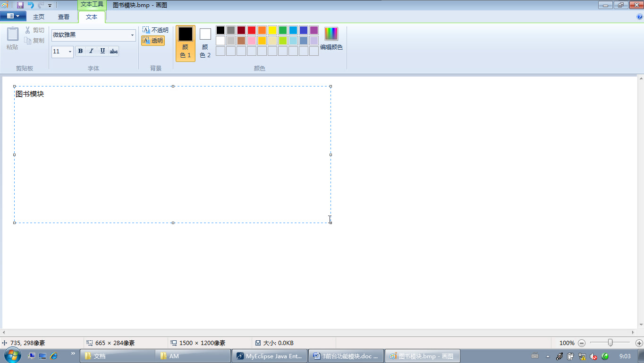Pick the indigo palette swatch
644x363 pixels.
304,30
